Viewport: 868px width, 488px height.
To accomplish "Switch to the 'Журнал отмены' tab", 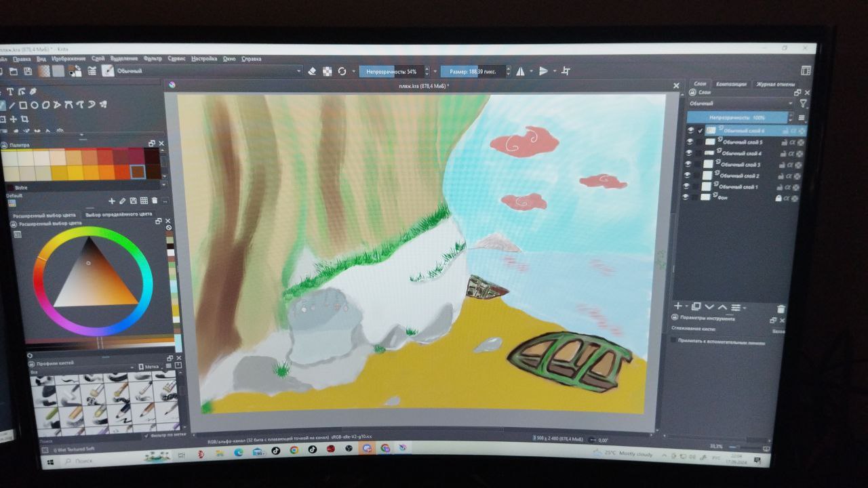I will [775, 84].
